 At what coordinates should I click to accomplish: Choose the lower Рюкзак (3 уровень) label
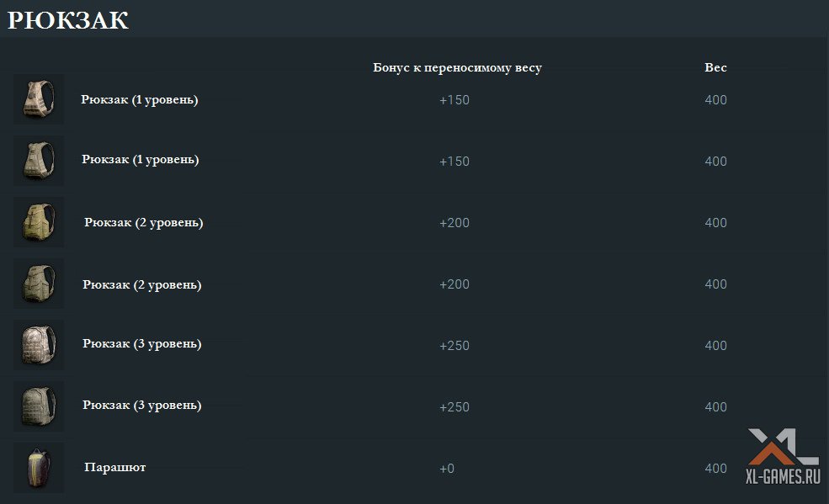point(142,405)
